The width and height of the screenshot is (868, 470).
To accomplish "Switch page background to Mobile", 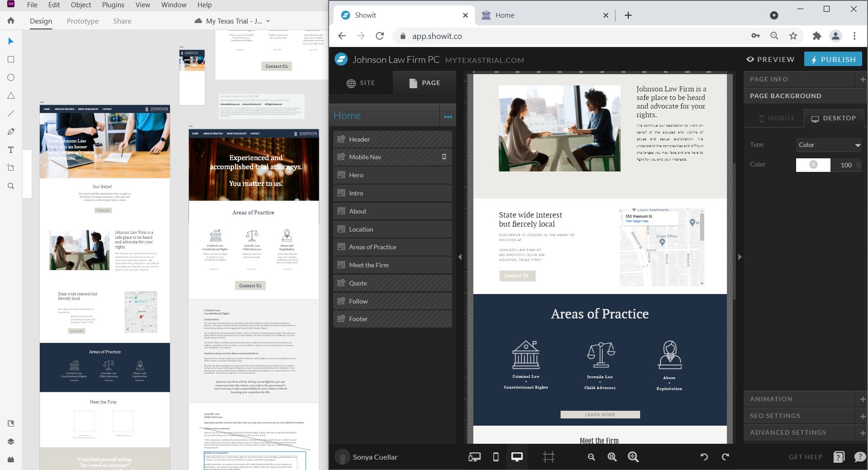I will pyautogui.click(x=776, y=118).
